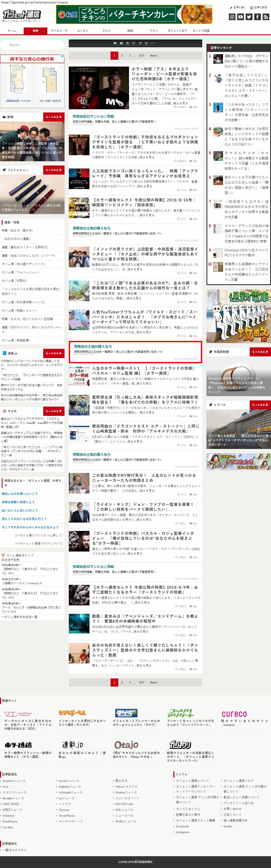
Task: Click the 記事を書く pencil link
Action: click(x=238, y=8)
